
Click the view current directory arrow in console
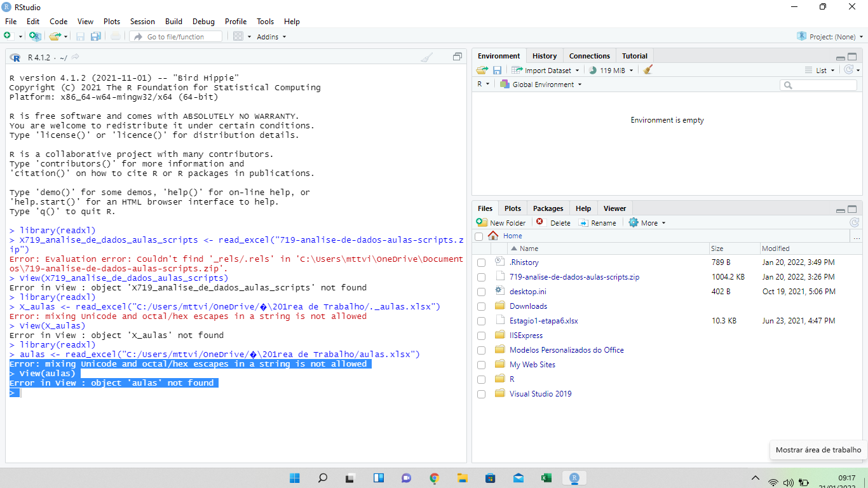click(x=75, y=57)
